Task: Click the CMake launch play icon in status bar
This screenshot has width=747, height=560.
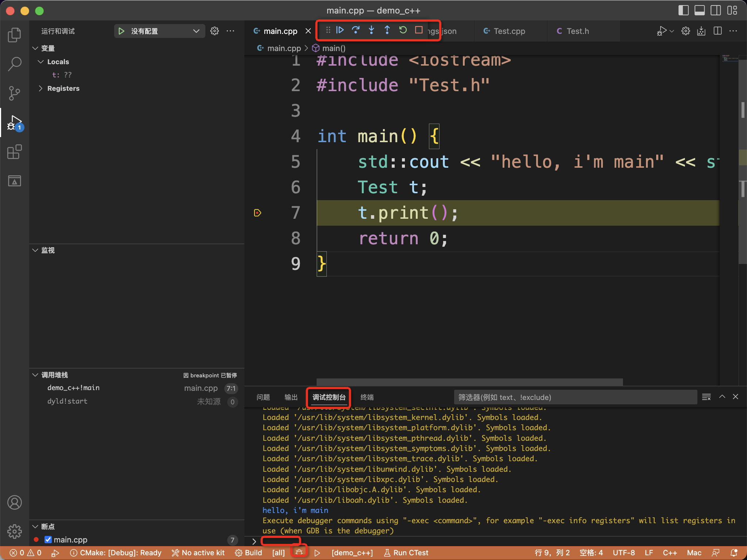Action: [317, 553]
